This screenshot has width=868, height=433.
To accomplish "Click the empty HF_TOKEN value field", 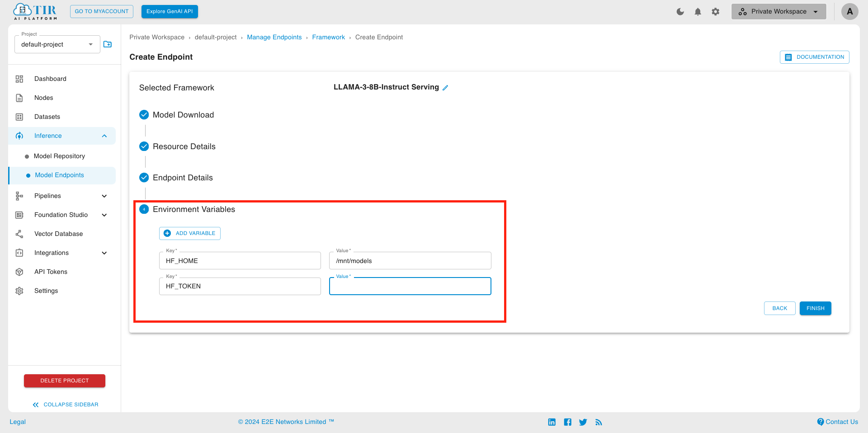I will (410, 287).
